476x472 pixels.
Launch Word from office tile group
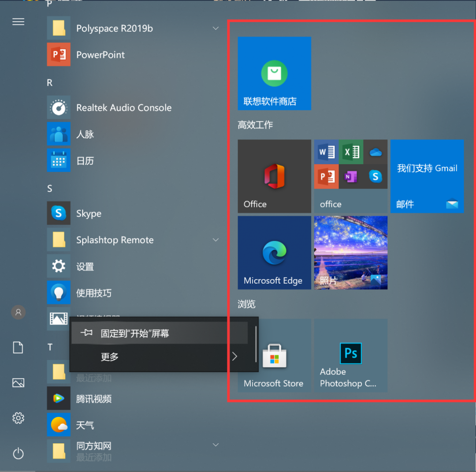pyautogui.click(x=326, y=152)
